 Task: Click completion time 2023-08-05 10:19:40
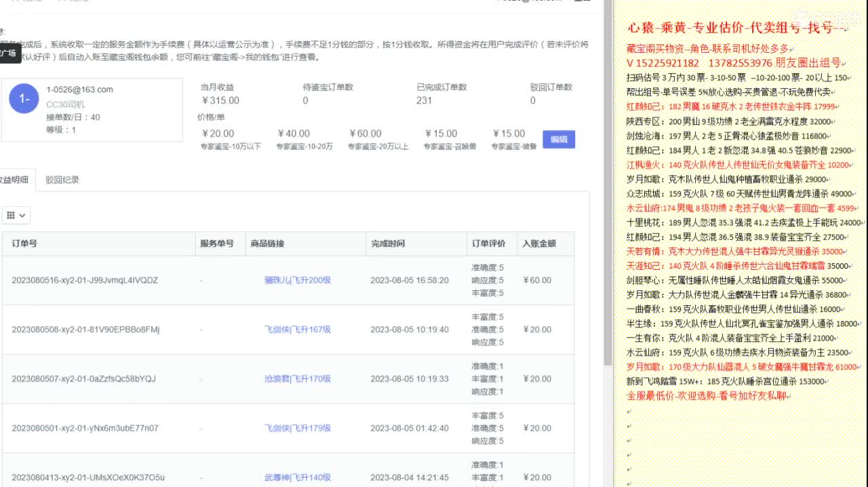click(x=410, y=330)
